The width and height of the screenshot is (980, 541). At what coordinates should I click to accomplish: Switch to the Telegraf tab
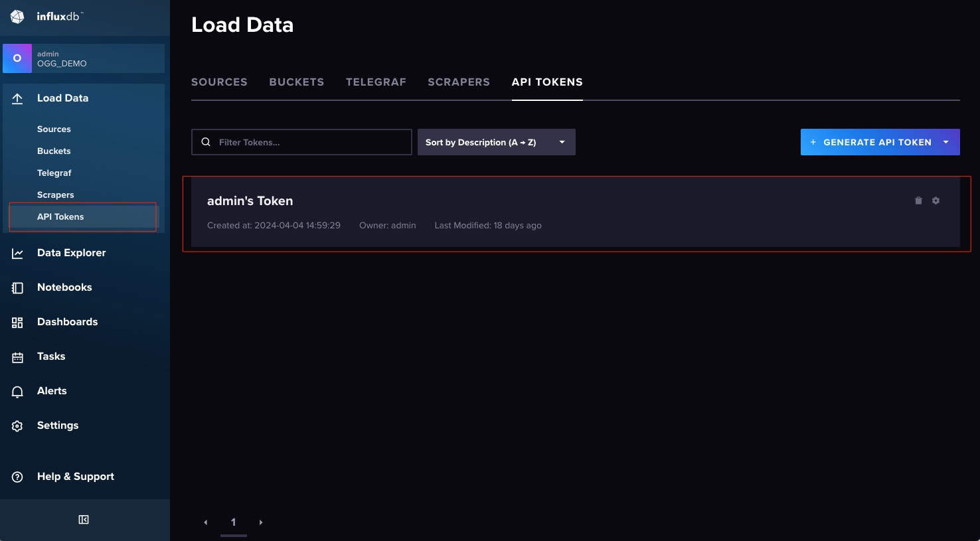pos(376,82)
